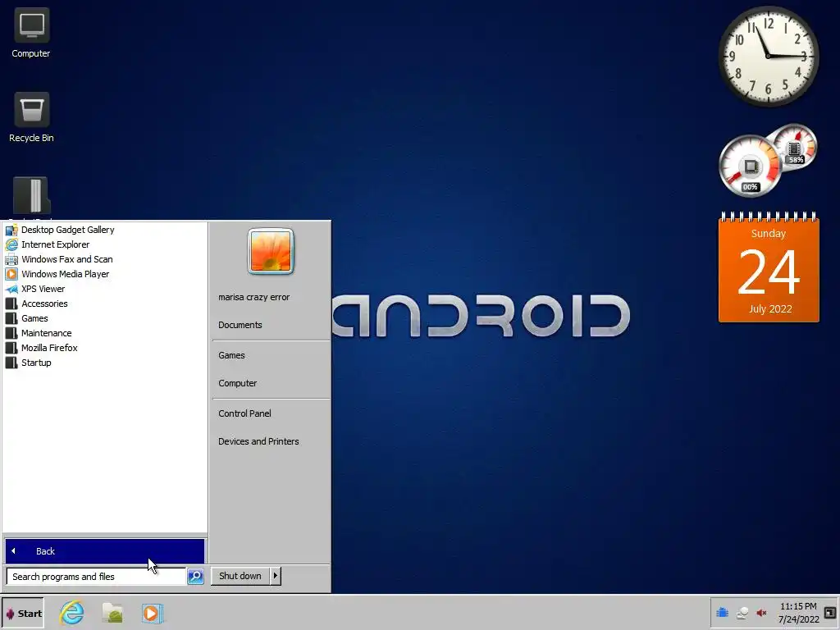
Task: Open Games in Start menu right pane
Action: pos(231,355)
